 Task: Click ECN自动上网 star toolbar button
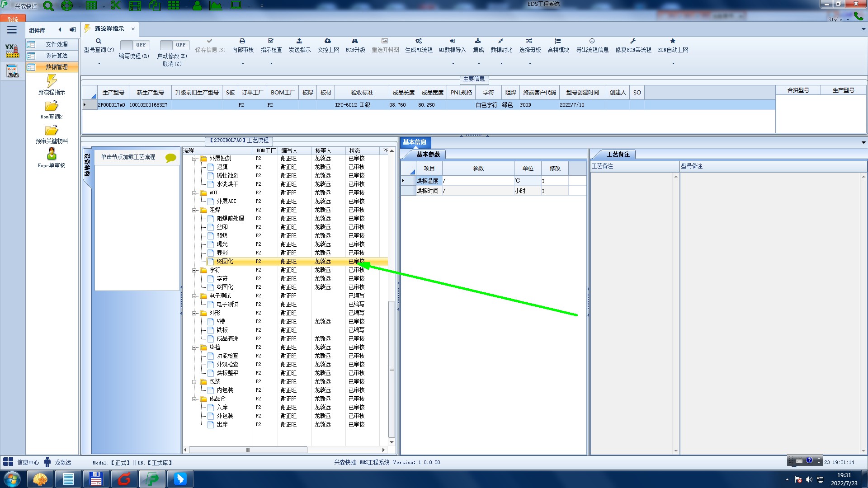(673, 45)
